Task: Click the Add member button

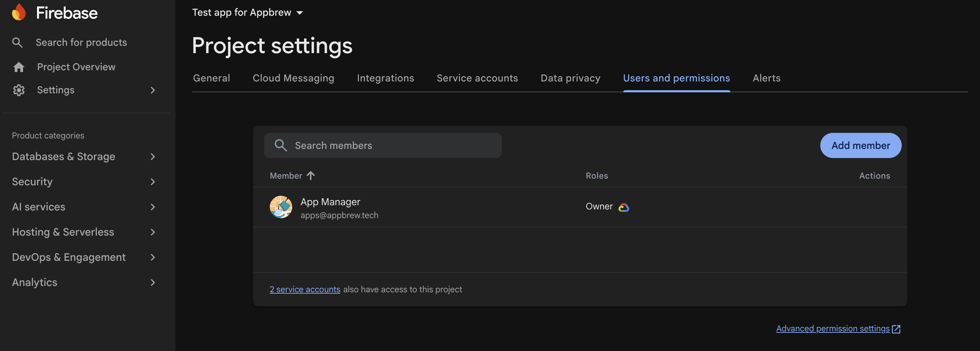Action: coord(860,145)
